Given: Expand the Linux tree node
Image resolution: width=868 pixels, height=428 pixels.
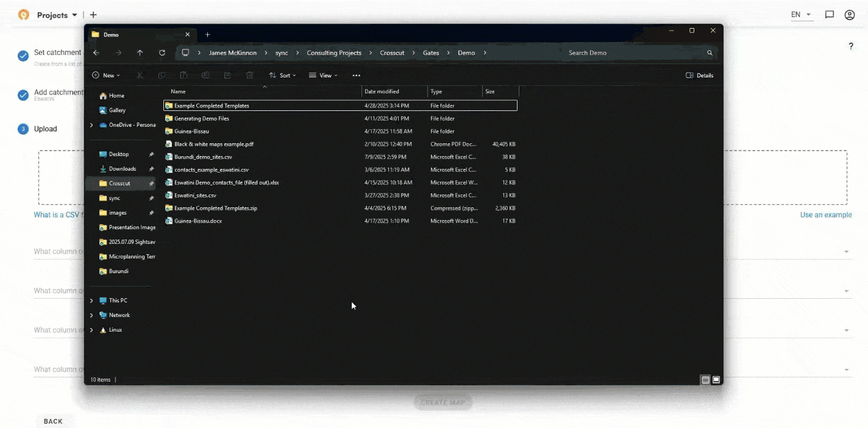Looking at the screenshot, I should (x=91, y=330).
